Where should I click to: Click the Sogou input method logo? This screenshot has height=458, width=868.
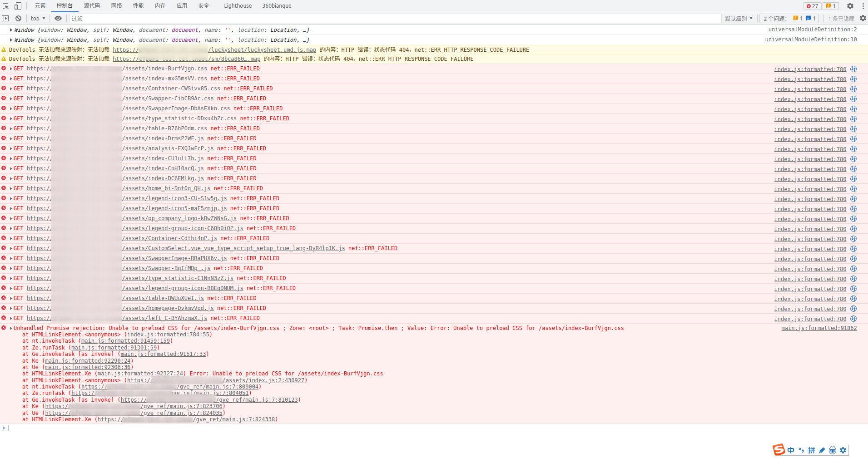pyautogui.click(x=779, y=450)
